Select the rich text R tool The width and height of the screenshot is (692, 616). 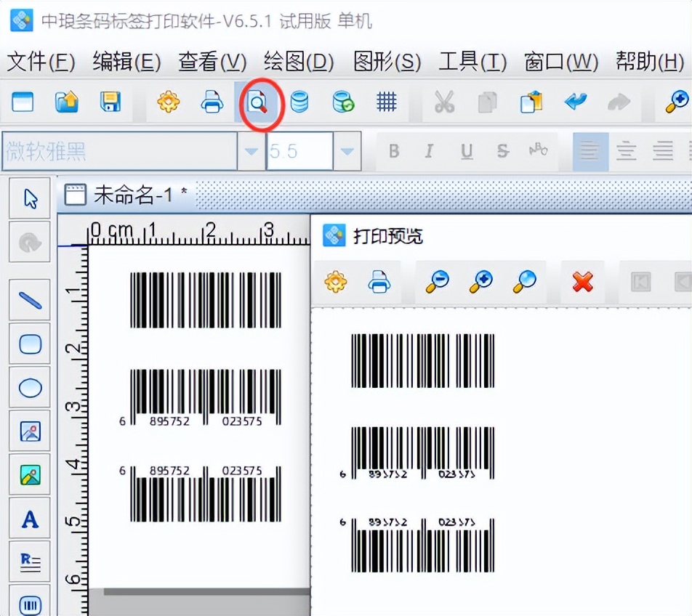[x=31, y=563]
